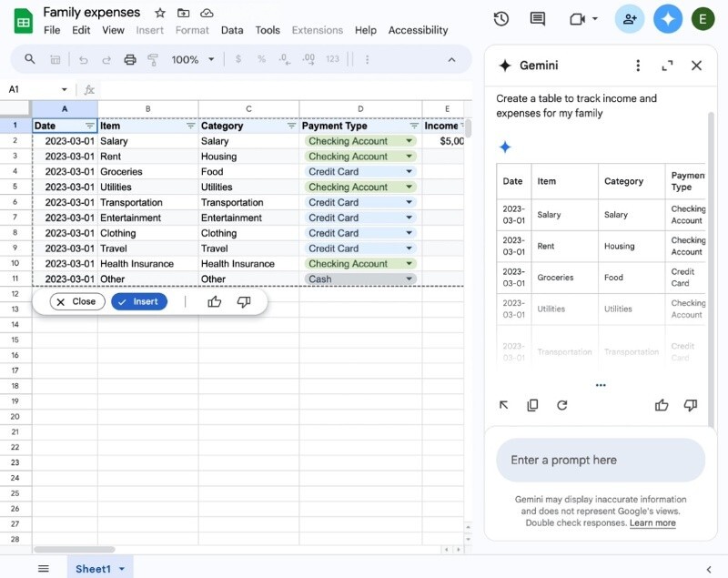
Task: Star the Family expenses document
Action: [160, 13]
